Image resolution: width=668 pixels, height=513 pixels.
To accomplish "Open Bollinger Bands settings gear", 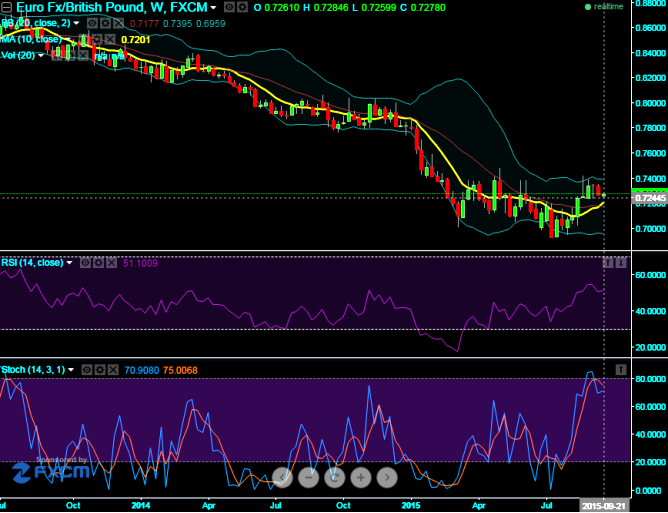I will tap(105, 23).
